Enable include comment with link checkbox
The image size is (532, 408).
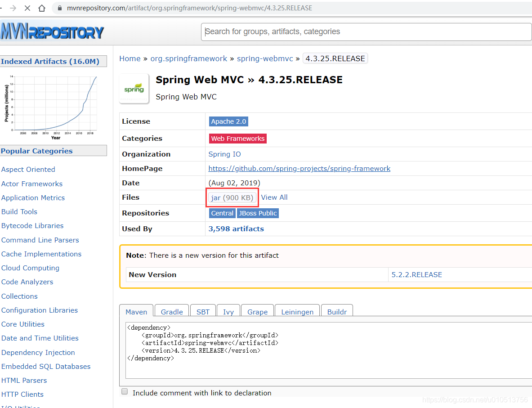125,392
